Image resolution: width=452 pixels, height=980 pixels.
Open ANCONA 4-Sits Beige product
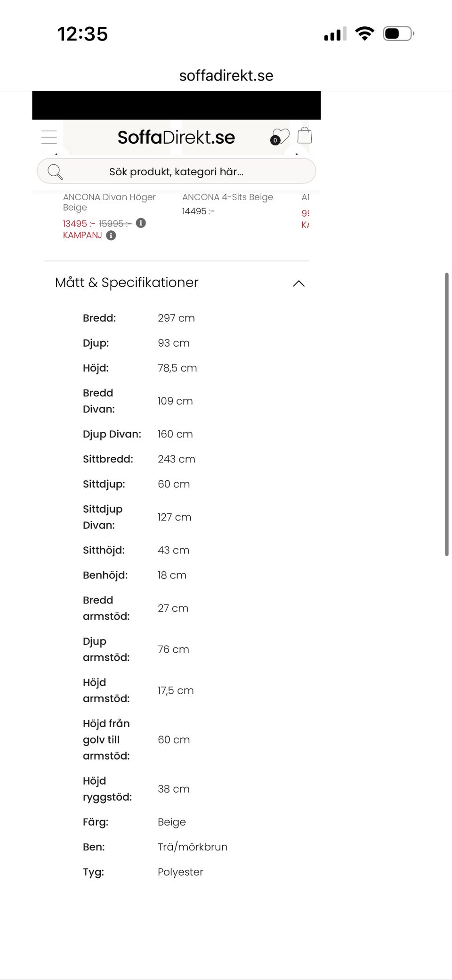click(227, 197)
